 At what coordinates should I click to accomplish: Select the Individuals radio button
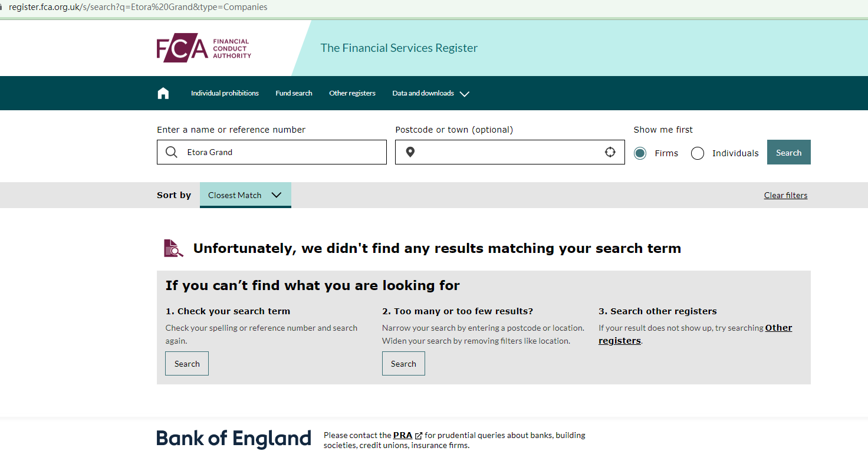click(698, 153)
